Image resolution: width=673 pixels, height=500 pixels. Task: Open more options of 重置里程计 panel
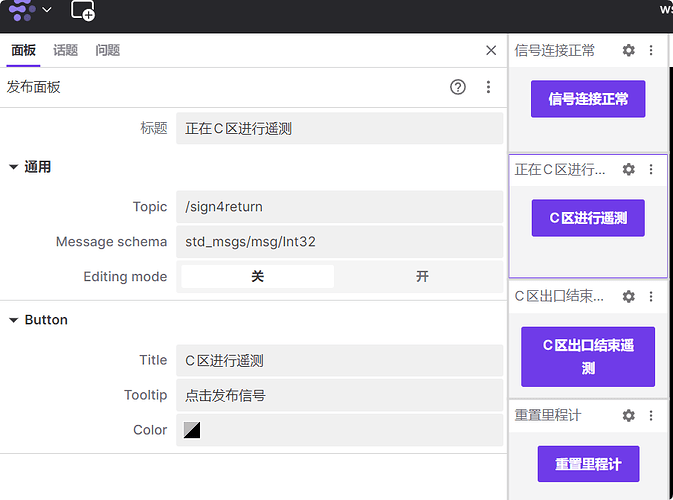coord(651,415)
